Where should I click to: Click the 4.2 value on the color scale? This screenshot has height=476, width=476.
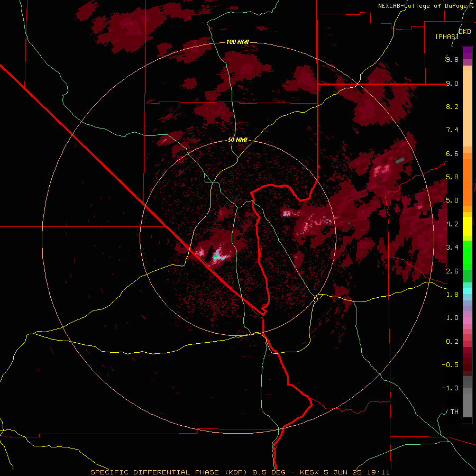452,224
